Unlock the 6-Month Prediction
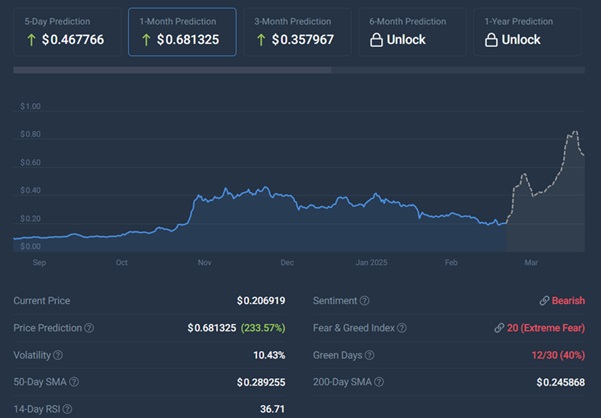 tap(412, 32)
